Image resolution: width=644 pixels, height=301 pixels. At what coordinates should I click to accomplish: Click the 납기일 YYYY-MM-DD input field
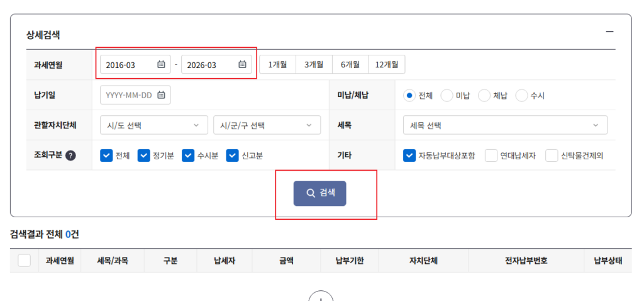[x=135, y=95]
